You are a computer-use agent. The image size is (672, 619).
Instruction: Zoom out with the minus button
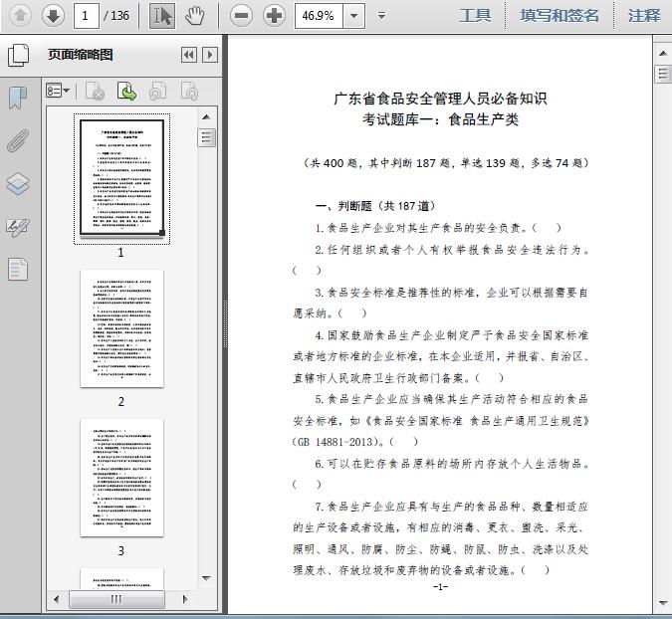[x=240, y=15]
